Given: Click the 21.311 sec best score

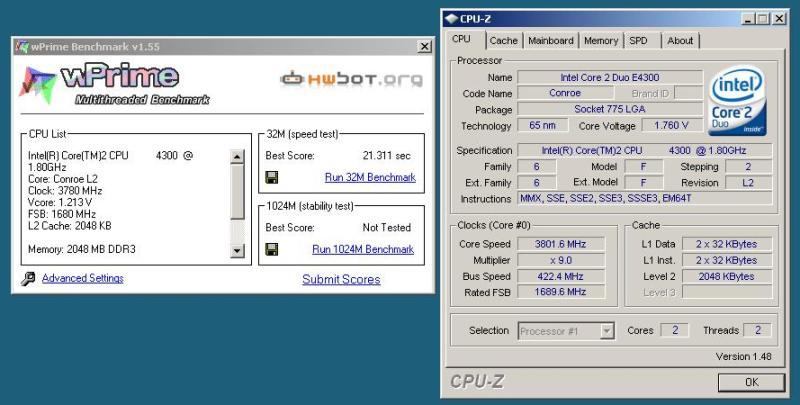Looking at the screenshot, I should [386, 156].
